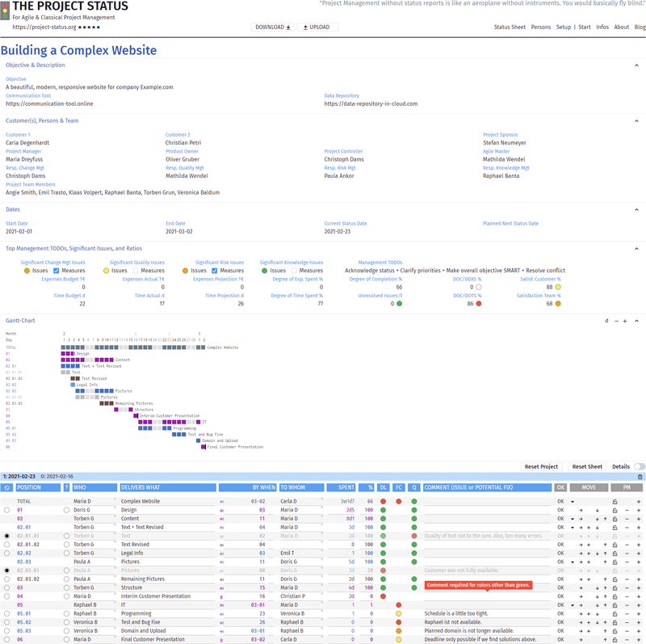Click the plus icon in the Gantt-Chart header
The height and width of the screenshot is (644, 646).
[626, 321]
